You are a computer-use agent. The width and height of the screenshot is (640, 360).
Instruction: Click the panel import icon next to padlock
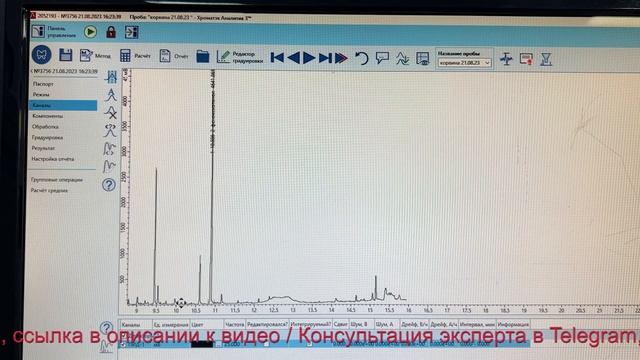pyautogui.click(x=131, y=32)
